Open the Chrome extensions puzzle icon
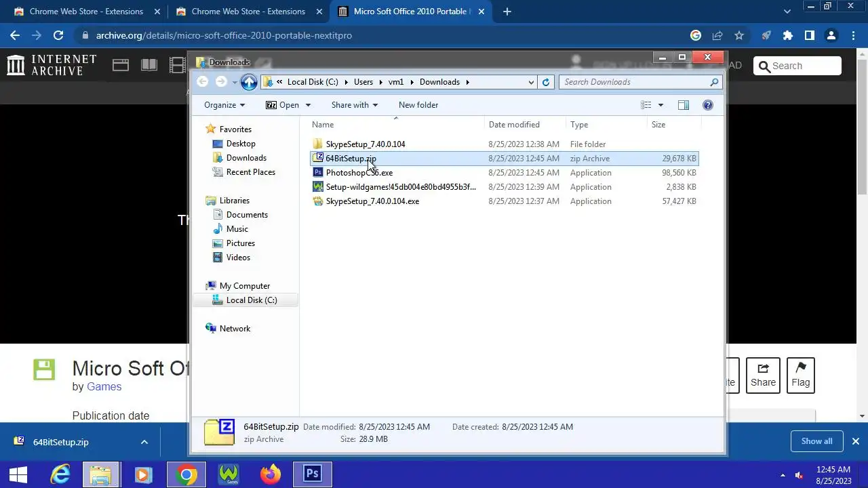This screenshot has height=488, width=868. tap(788, 35)
